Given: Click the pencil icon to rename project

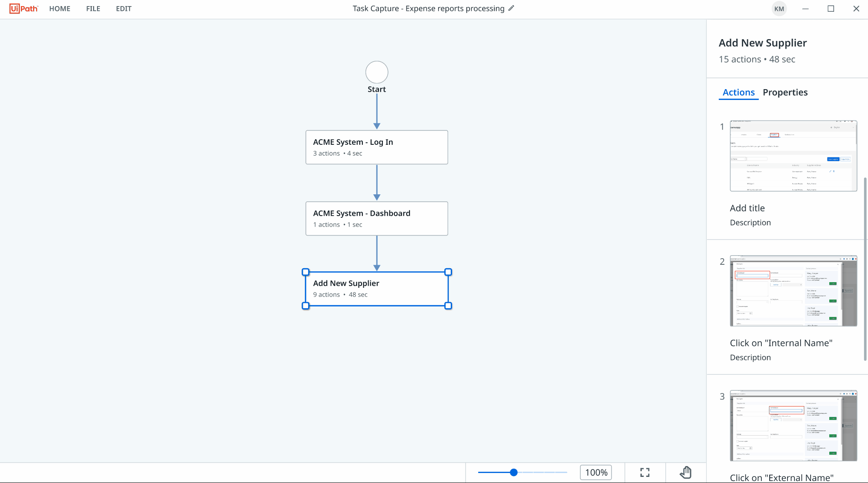Looking at the screenshot, I should click(x=511, y=8).
